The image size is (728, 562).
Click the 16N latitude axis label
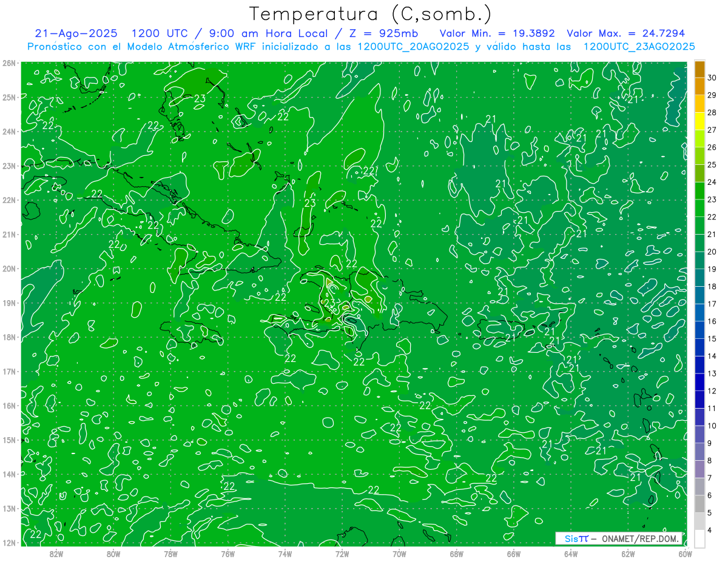click(x=9, y=406)
